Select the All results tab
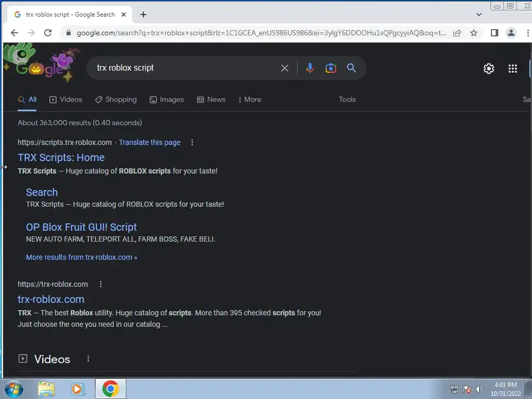This screenshot has height=399, width=532. coord(27,99)
